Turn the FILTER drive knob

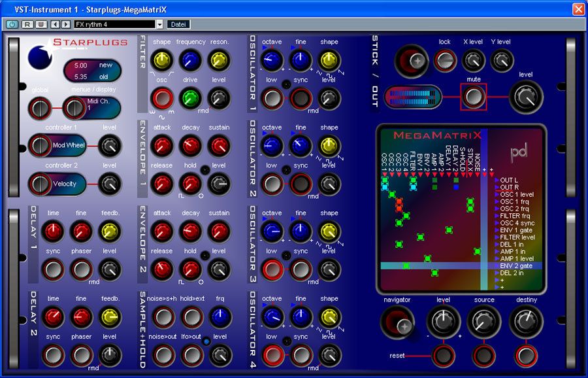[x=190, y=98]
